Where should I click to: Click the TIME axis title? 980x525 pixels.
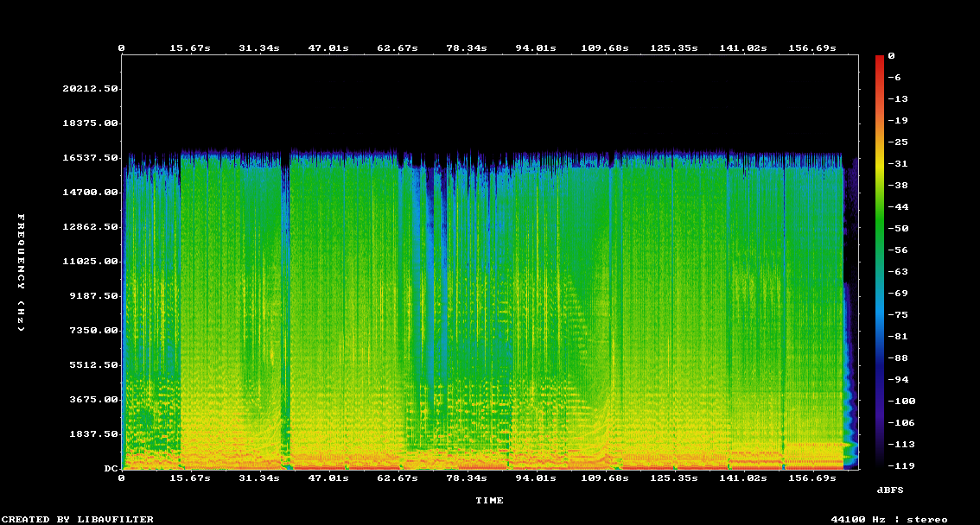pos(489,500)
